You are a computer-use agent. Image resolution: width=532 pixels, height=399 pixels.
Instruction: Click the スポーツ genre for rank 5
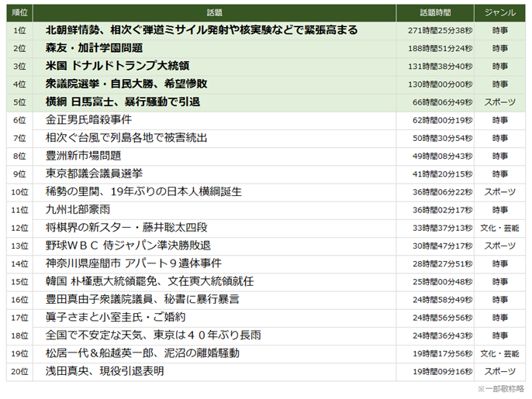(x=500, y=101)
